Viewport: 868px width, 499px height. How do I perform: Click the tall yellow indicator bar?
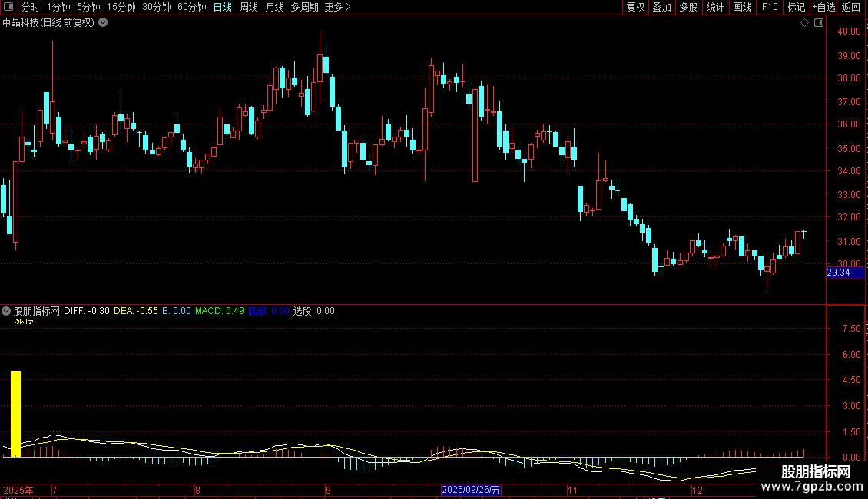[x=15, y=414]
